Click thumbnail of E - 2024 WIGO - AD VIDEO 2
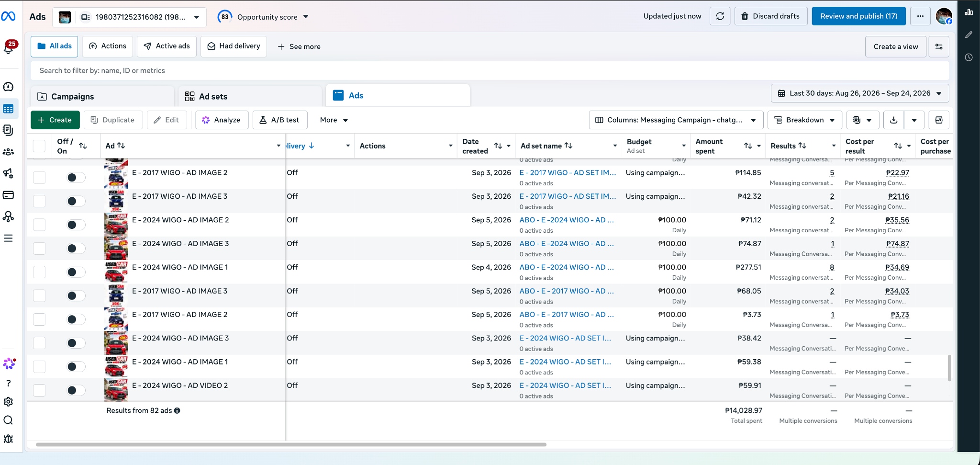Viewport: 980px width, 465px height. click(x=116, y=390)
